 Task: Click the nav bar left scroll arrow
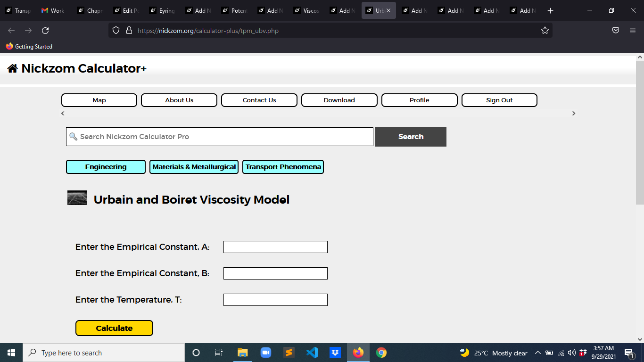pos(63,113)
